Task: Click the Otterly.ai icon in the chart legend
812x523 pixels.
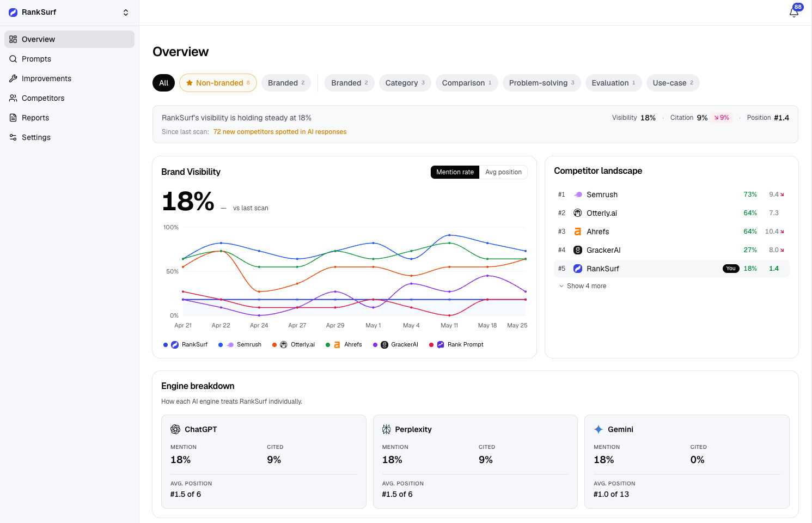Action: tap(284, 345)
